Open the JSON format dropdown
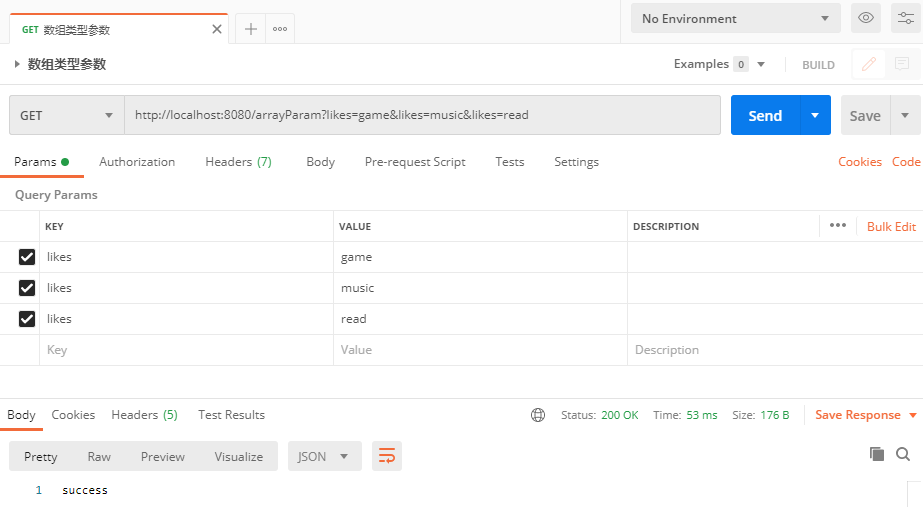The image size is (923, 507). (324, 456)
